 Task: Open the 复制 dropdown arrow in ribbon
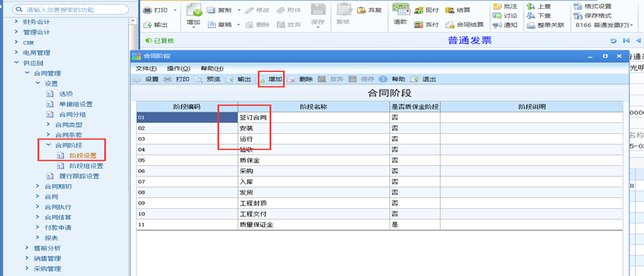[x=239, y=10]
